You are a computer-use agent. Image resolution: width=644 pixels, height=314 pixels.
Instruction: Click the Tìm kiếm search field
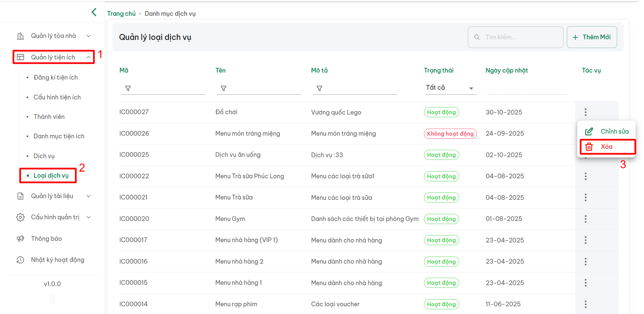pos(520,37)
